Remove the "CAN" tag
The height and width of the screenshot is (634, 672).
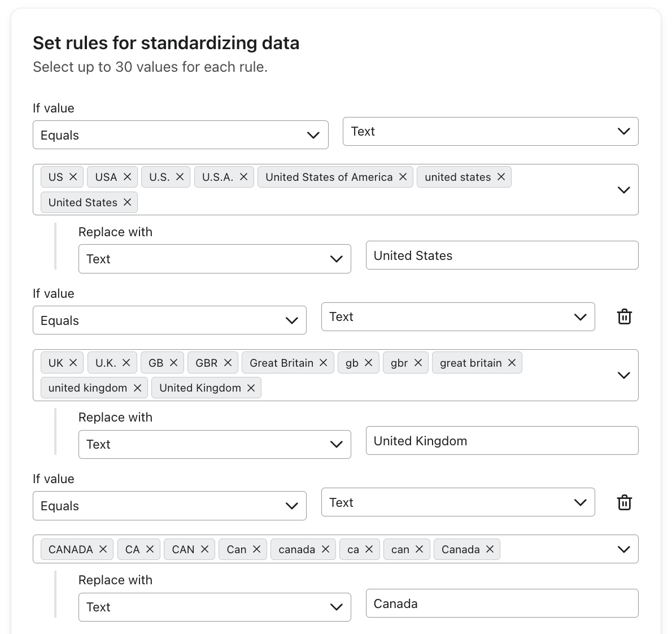tap(204, 549)
